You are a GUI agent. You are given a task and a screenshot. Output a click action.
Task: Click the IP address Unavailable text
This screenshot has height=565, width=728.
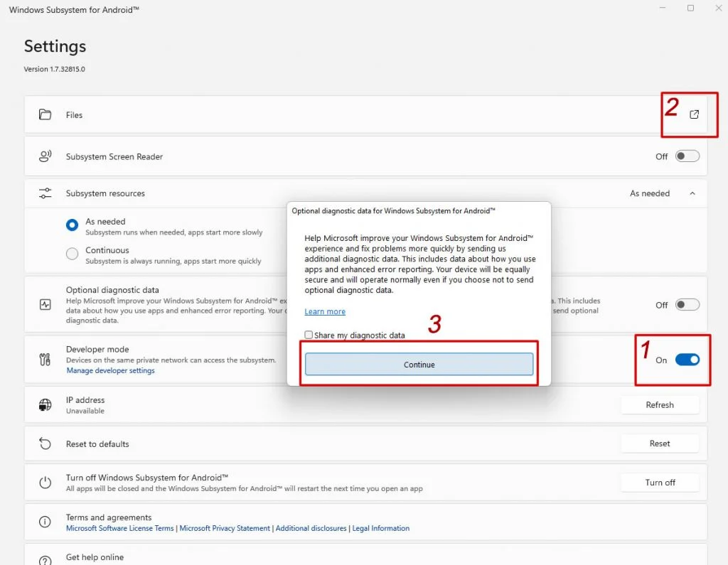85,411
